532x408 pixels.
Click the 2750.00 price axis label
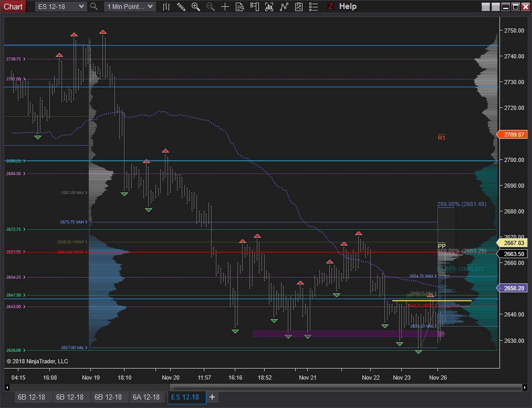[514, 30]
